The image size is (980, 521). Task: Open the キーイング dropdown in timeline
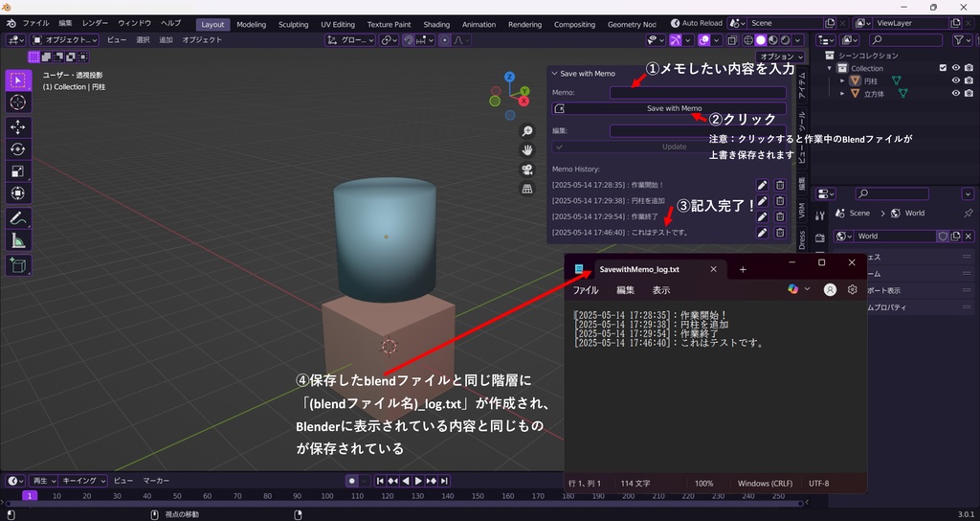tap(84, 481)
